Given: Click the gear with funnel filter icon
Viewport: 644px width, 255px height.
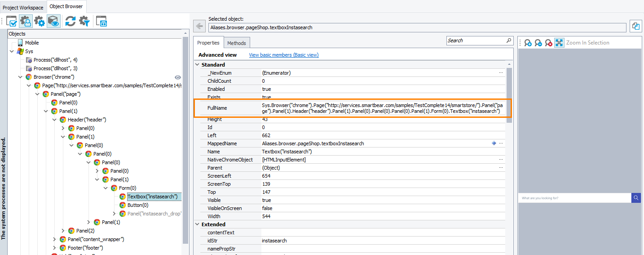Looking at the screenshot, I should 84,21.
